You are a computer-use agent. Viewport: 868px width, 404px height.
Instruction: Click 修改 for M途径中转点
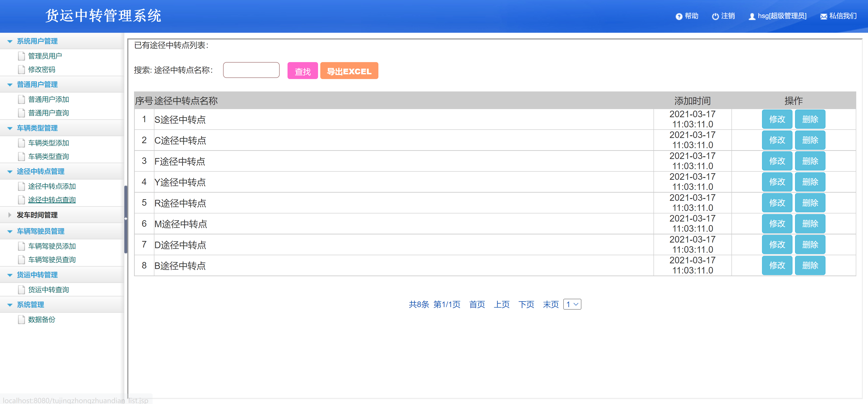[777, 224]
